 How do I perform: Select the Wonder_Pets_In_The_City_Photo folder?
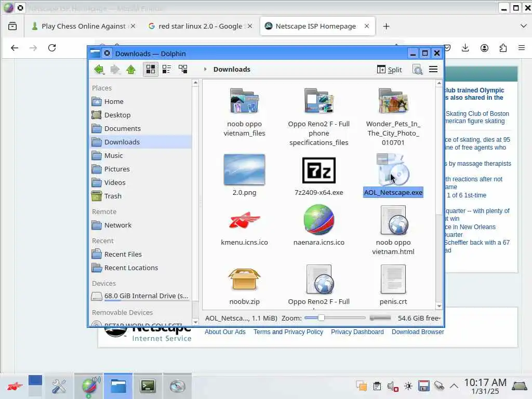[393, 117]
